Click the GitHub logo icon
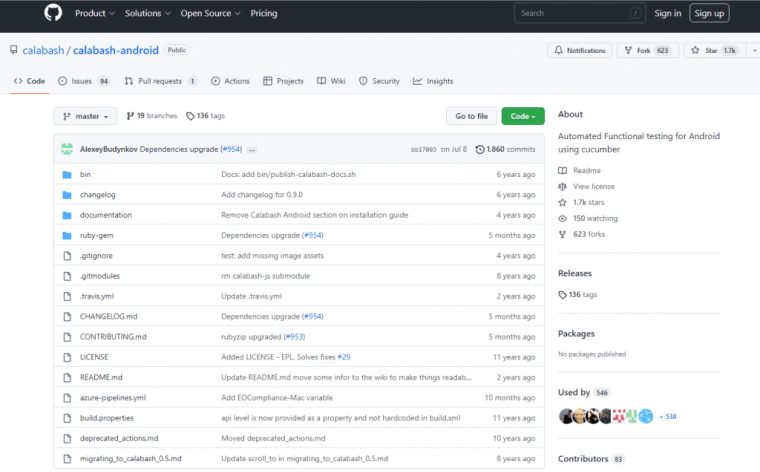This screenshot has width=760, height=472. [x=53, y=13]
